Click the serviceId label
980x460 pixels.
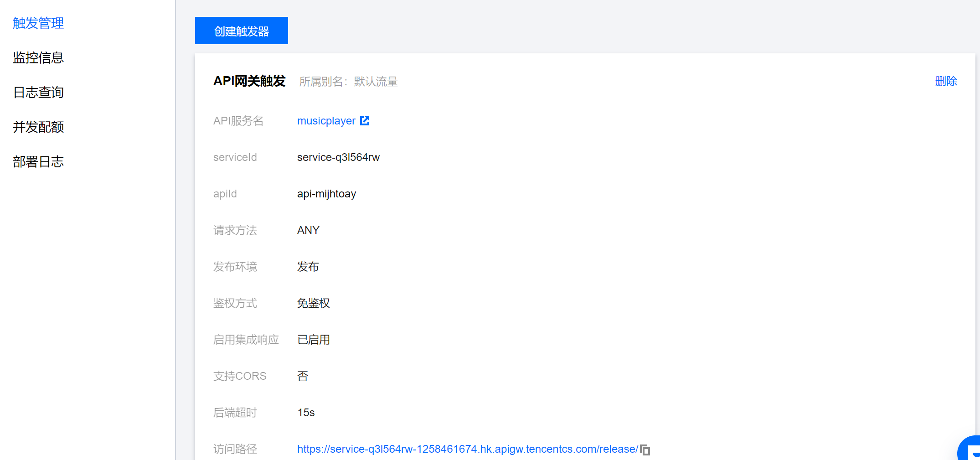235,157
